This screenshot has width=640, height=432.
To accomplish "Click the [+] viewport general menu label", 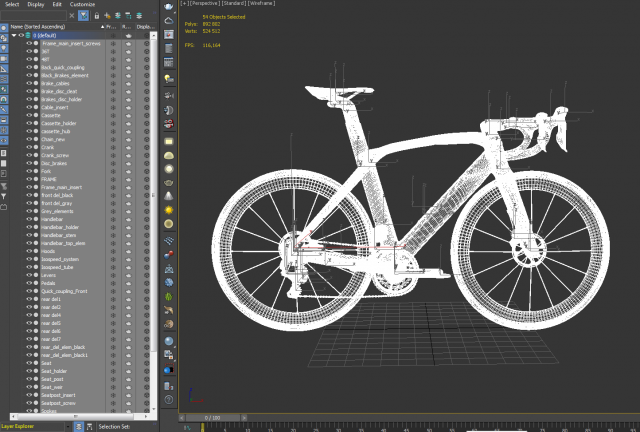I will tap(184, 3).
